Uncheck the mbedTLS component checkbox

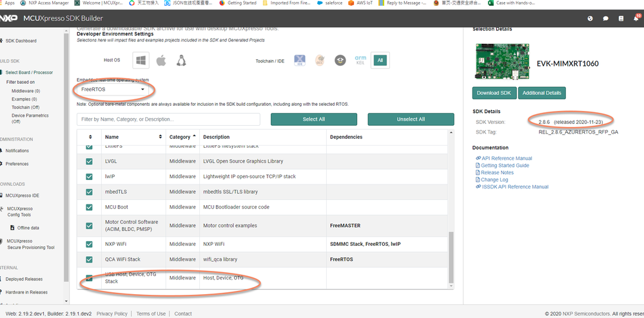tap(89, 192)
